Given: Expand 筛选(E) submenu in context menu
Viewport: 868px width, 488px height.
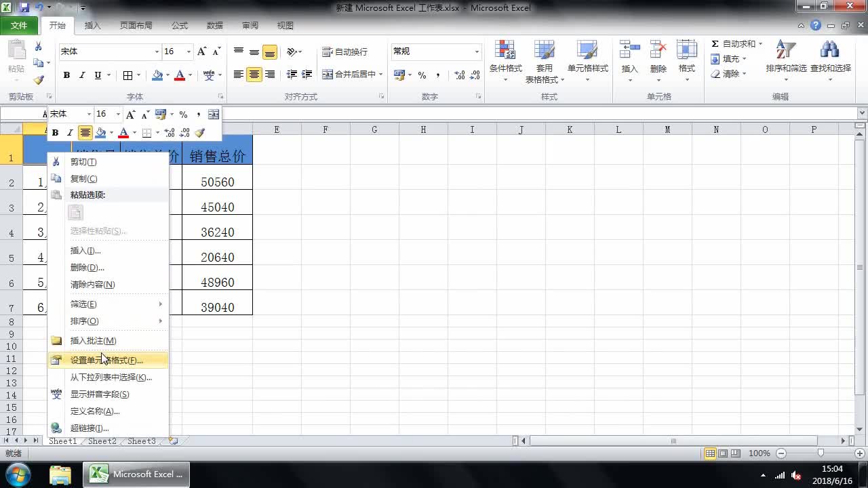Looking at the screenshot, I should [x=108, y=304].
